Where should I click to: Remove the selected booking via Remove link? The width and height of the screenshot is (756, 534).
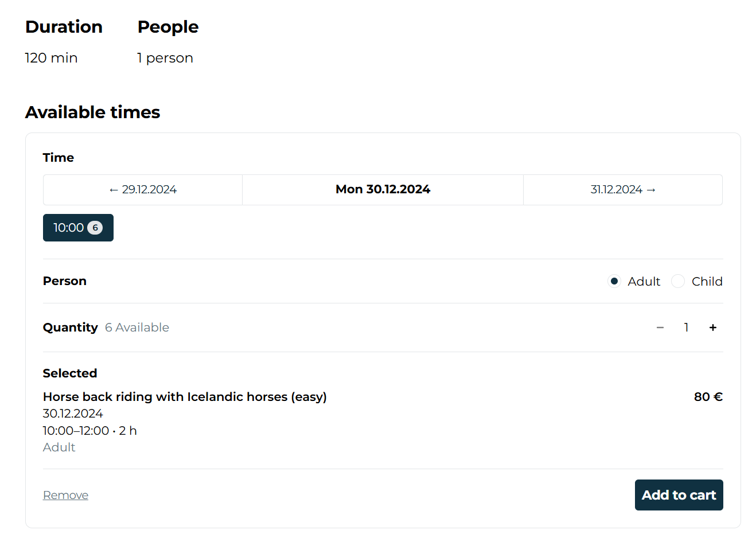65,495
